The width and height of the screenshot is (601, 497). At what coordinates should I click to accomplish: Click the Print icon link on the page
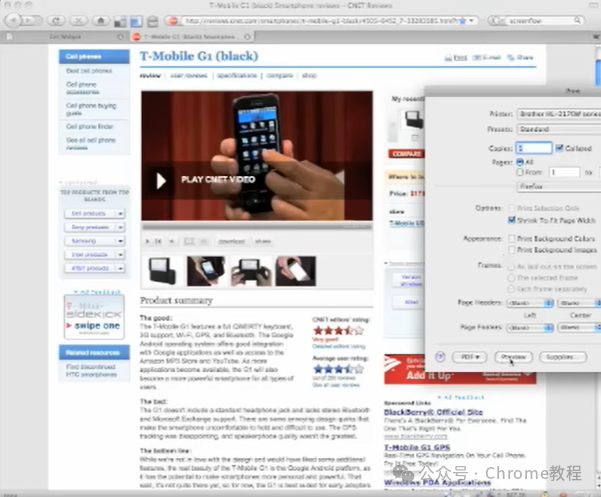[456, 57]
